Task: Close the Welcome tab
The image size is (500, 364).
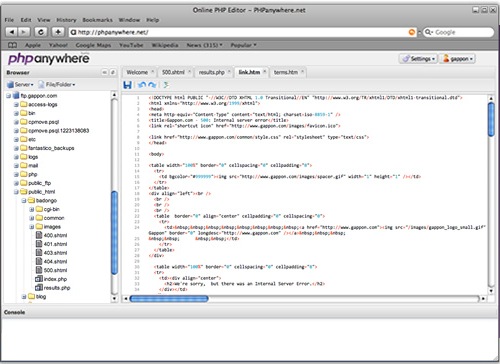Action: (x=152, y=71)
